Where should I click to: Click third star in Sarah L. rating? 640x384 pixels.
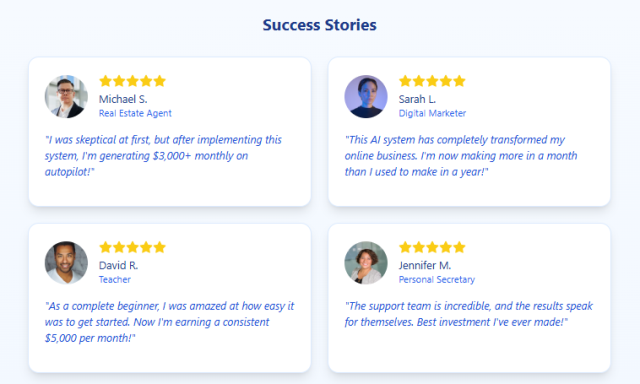432,81
